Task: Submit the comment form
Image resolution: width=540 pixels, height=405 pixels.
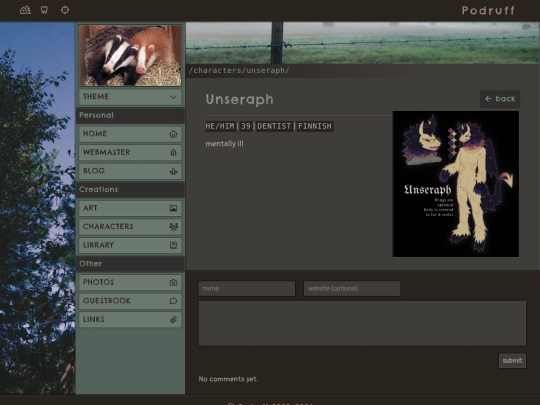Action: click(512, 361)
